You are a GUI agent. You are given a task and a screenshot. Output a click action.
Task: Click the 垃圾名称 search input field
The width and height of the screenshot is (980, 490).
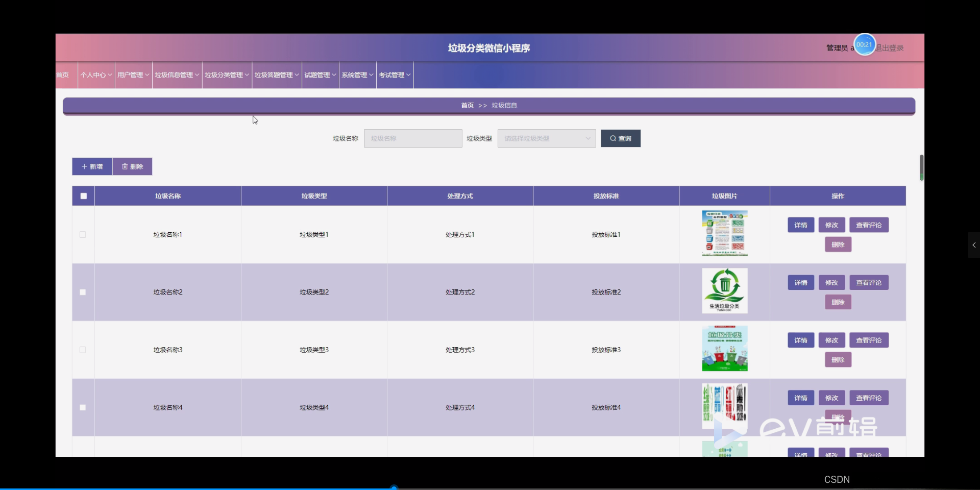(x=412, y=138)
